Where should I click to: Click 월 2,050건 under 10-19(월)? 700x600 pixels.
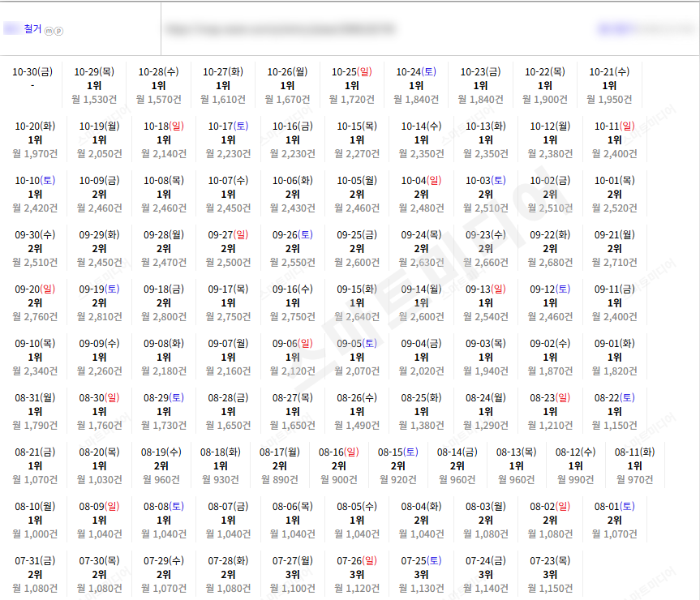click(x=100, y=154)
